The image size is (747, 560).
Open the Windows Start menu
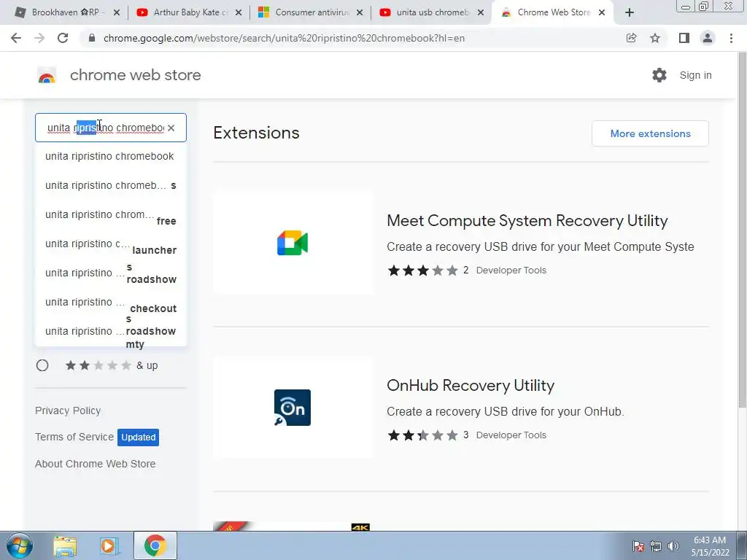click(19, 545)
